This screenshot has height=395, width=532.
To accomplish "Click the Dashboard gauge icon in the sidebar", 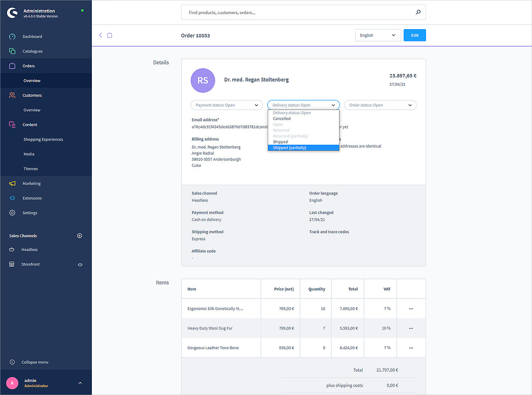I will pos(12,37).
